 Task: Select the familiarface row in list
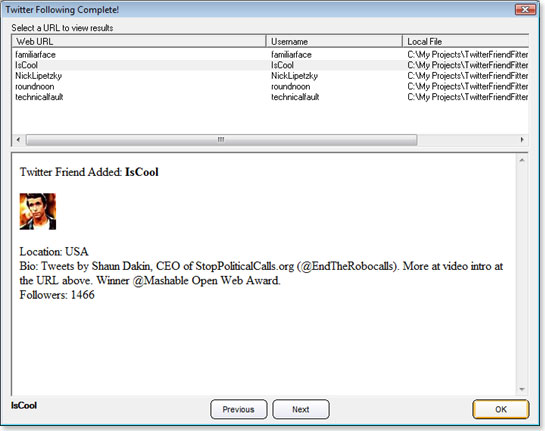tap(270, 55)
